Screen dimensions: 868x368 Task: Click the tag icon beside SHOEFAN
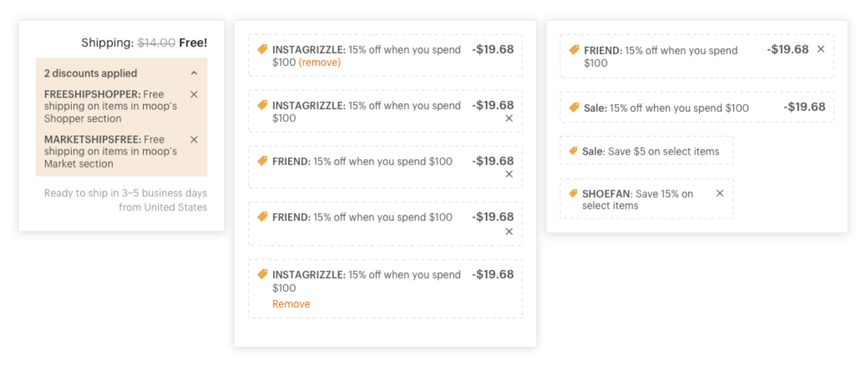click(x=573, y=193)
